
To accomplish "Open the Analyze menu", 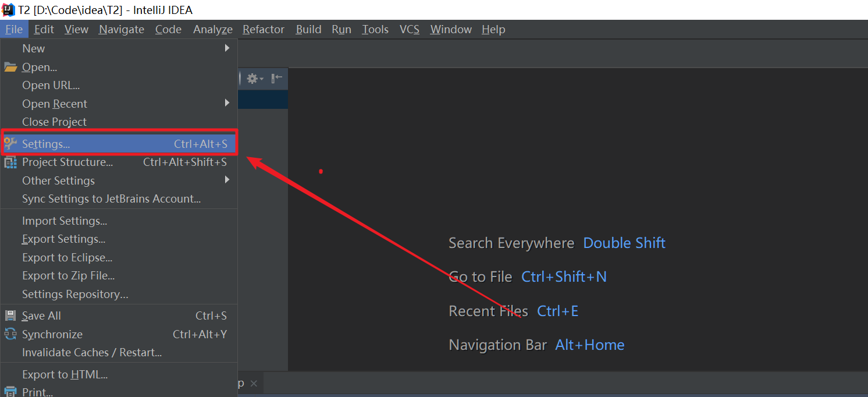I will (x=213, y=29).
